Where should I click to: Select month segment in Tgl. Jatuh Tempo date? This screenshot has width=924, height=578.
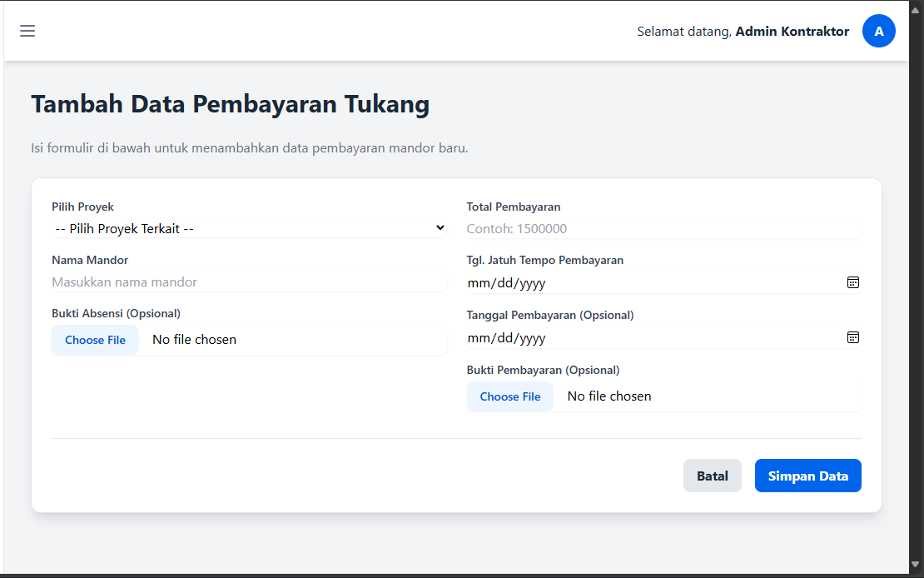pos(478,283)
